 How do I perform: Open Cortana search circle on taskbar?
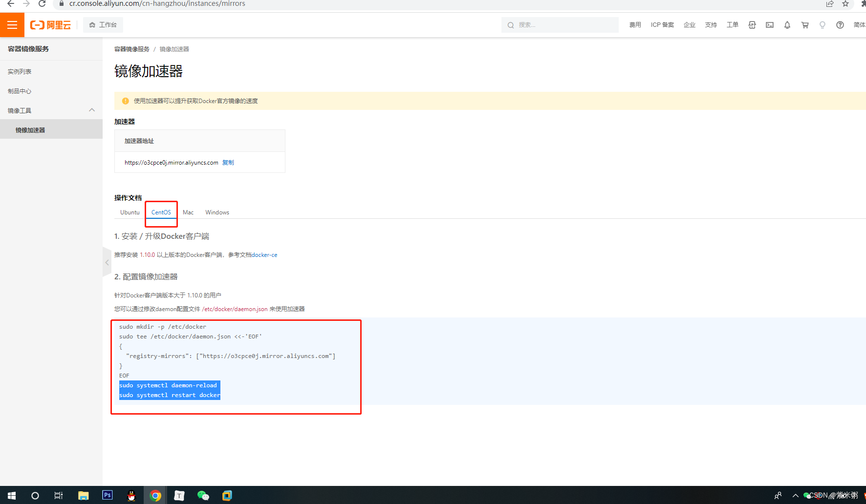35,496
